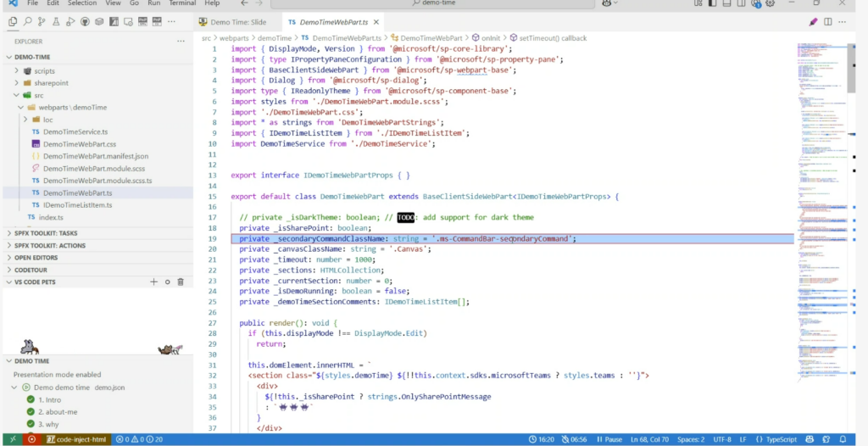
Task: Collapse the DEMO TIME panel
Action: [31, 360]
